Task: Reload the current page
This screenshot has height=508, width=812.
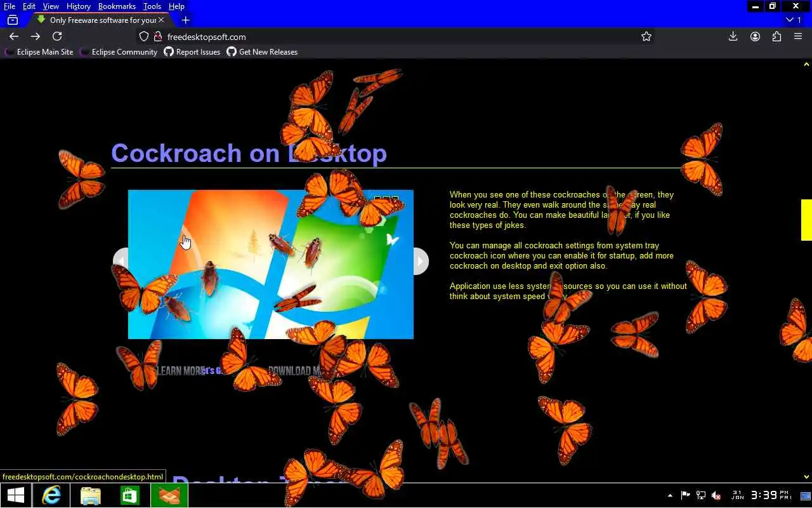Action: pos(57,37)
